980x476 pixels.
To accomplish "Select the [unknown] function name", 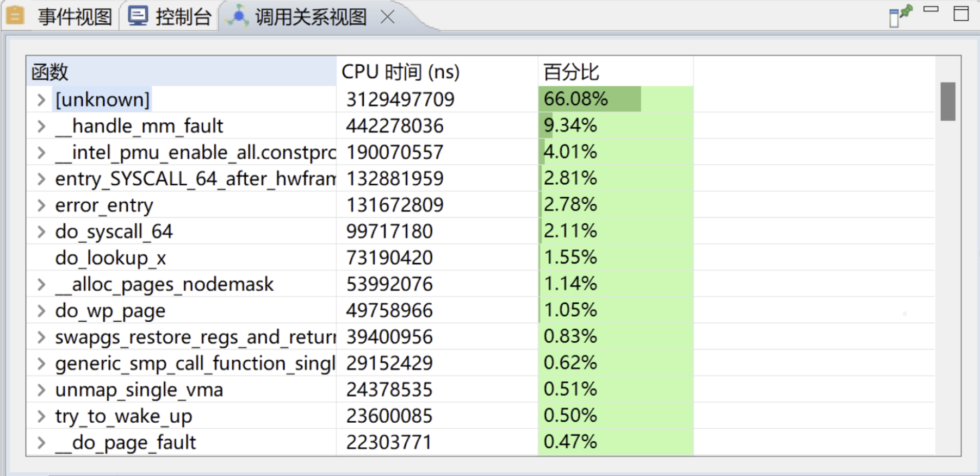I will tap(102, 99).
